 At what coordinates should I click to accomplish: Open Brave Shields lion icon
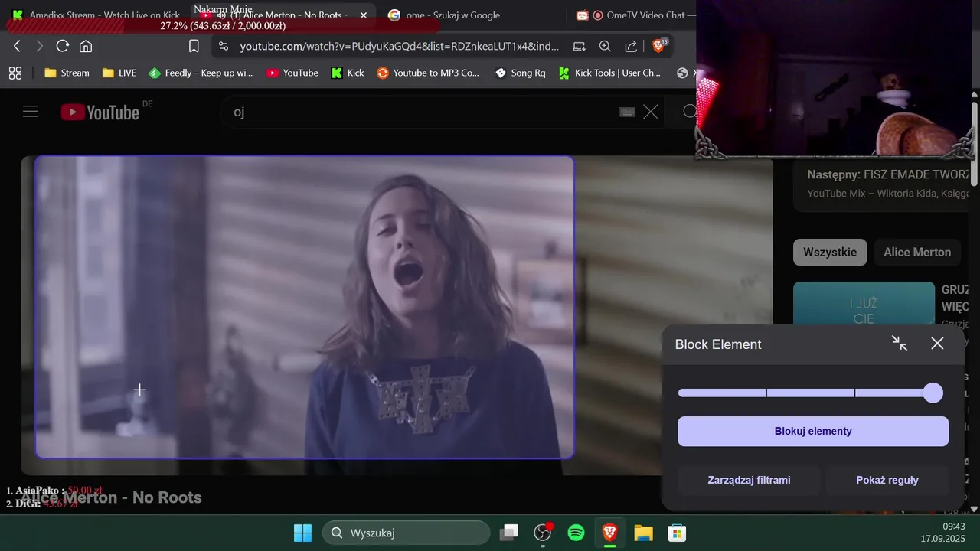658,46
